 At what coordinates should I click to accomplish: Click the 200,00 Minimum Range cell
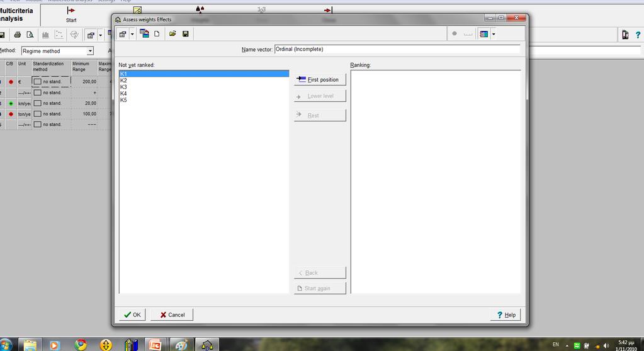coord(84,82)
